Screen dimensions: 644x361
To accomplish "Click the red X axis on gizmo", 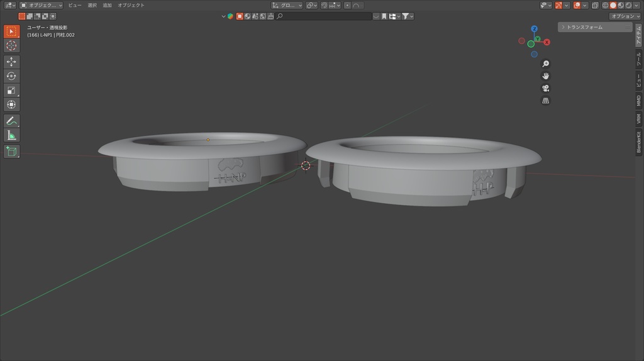I will point(547,42).
